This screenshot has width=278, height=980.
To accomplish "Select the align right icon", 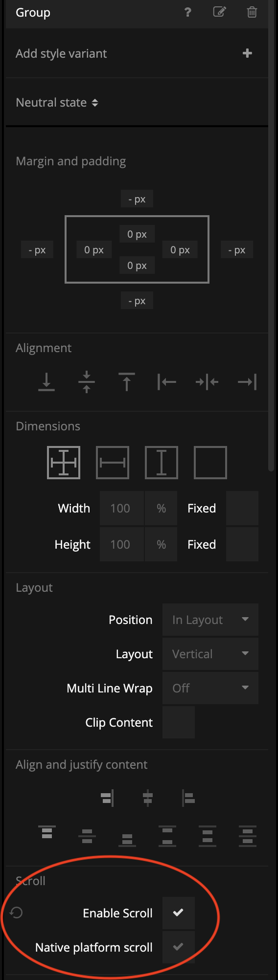I will click(x=247, y=382).
